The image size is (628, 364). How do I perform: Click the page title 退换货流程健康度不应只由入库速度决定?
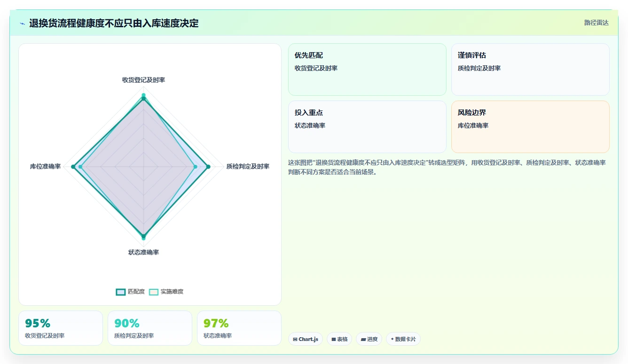[x=114, y=23]
